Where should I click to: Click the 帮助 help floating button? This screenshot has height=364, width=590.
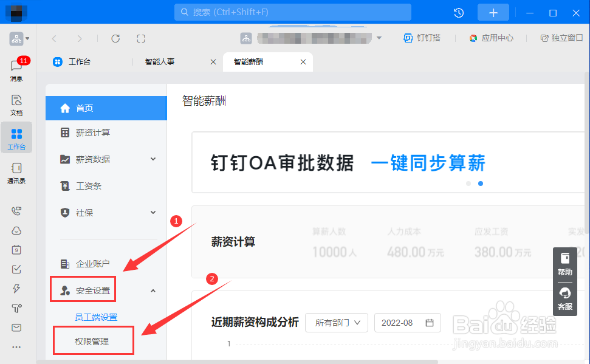[565, 264]
